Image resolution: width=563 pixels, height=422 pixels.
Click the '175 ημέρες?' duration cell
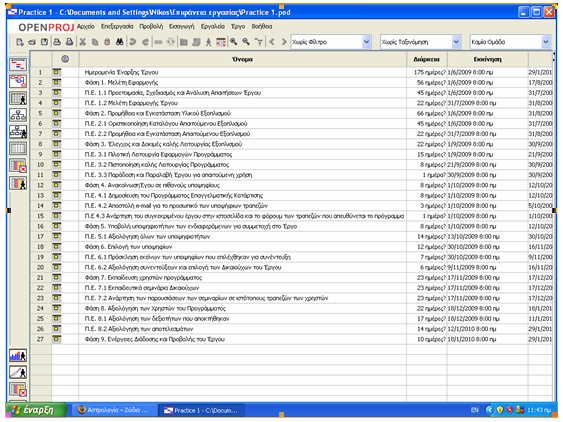pyautogui.click(x=427, y=72)
